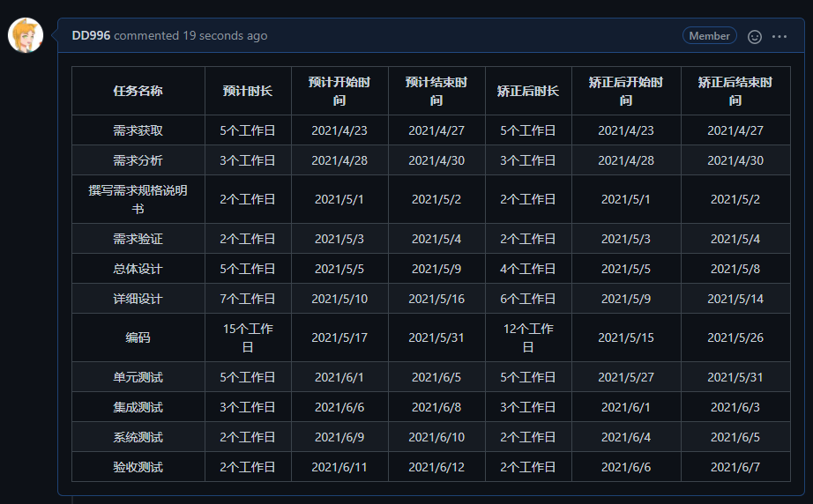813x504 pixels.
Task: Select the 集成测试 task cell
Action: (x=138, y=407)
